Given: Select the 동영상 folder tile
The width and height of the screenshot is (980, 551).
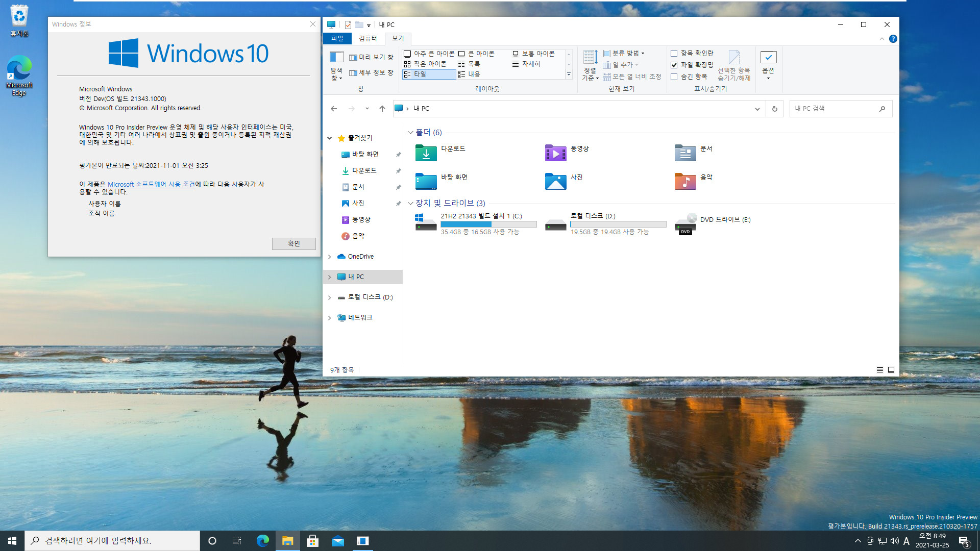Looking at the screenshot, I should tap(567, 153).
